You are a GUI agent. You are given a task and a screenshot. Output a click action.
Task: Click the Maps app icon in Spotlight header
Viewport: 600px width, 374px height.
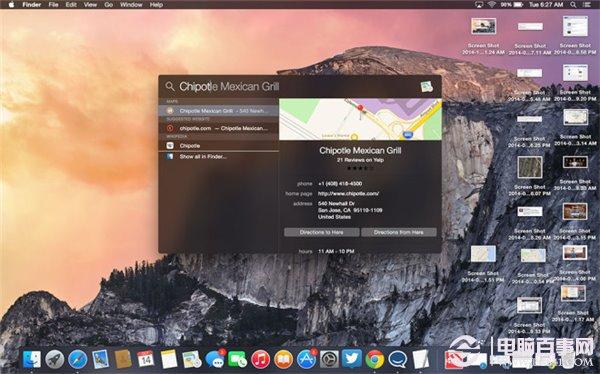coord(427,87)
